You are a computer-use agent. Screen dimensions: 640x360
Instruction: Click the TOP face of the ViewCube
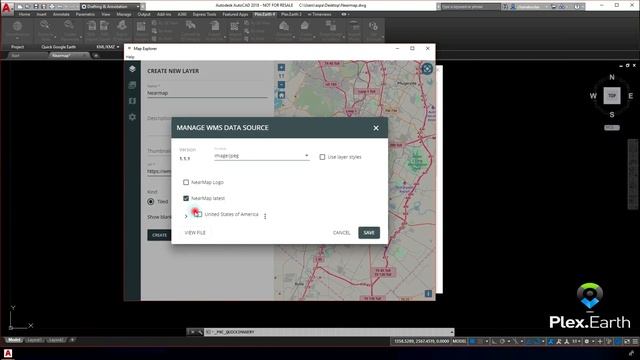coord(612,96)
